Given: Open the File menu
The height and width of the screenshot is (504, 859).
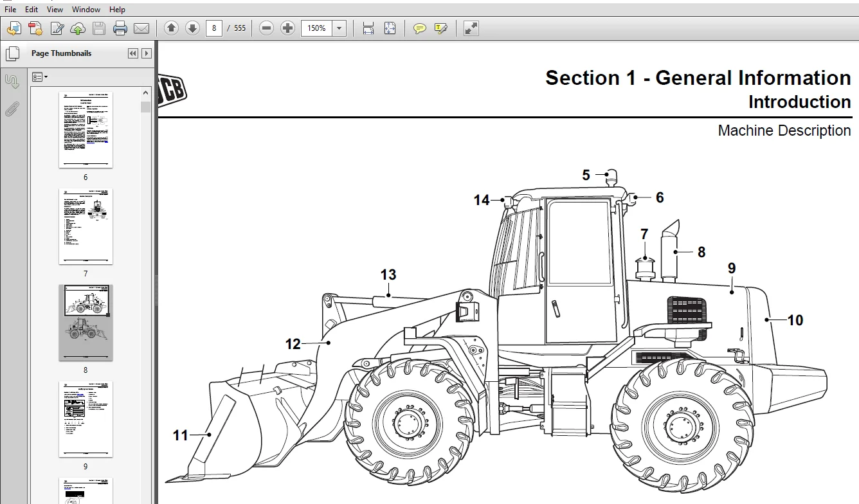Looking at the screenshot, I should [10, 9].
